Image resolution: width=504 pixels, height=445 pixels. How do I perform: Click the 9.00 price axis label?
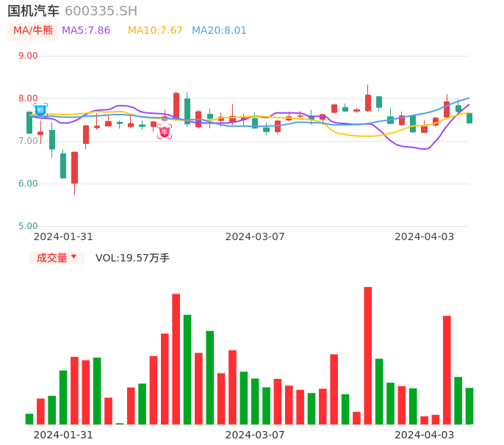pyautogui.click(x=28, y=56)
